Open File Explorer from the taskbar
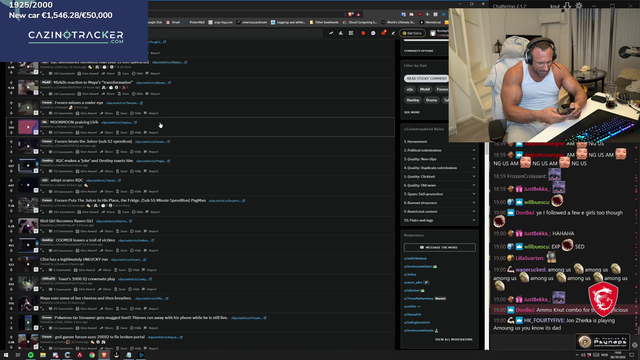The height and width of the screenshot is (360, 640). pyautogui.click(x=43, y=355)
